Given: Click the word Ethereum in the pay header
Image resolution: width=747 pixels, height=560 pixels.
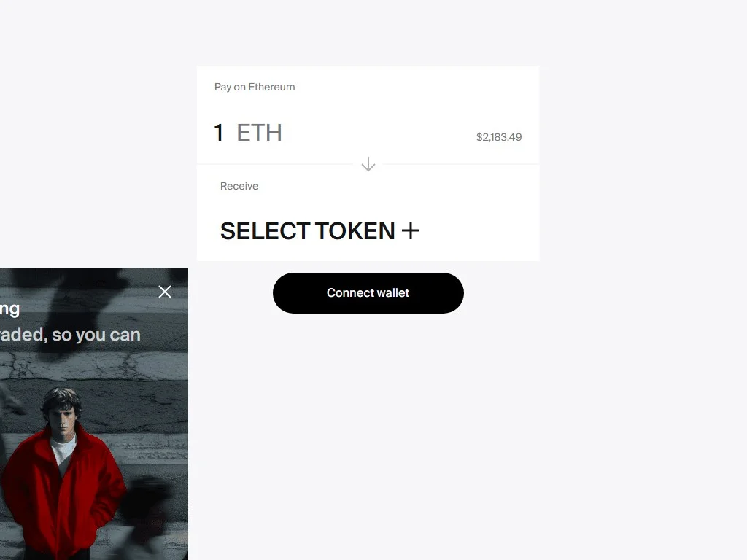Looking at the screenshot, I should (271, 87).
